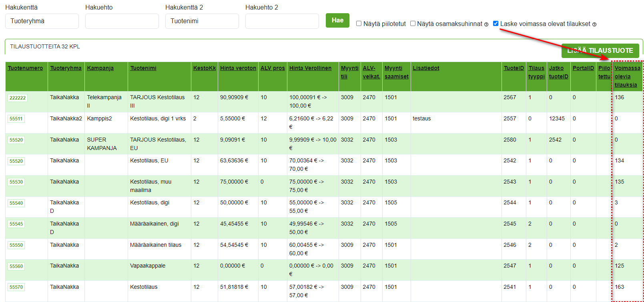Open product number 55550
This screenshot has height=302, width=644.
[16, 245]
